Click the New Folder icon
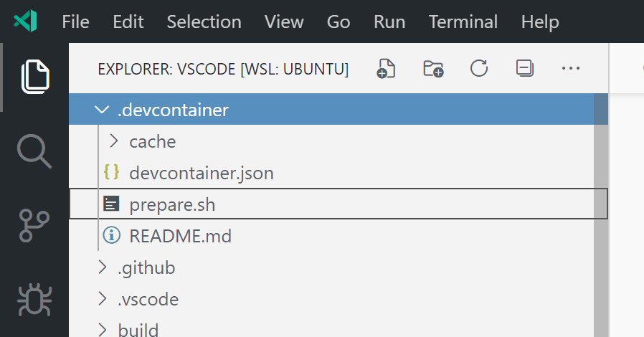 433,69
